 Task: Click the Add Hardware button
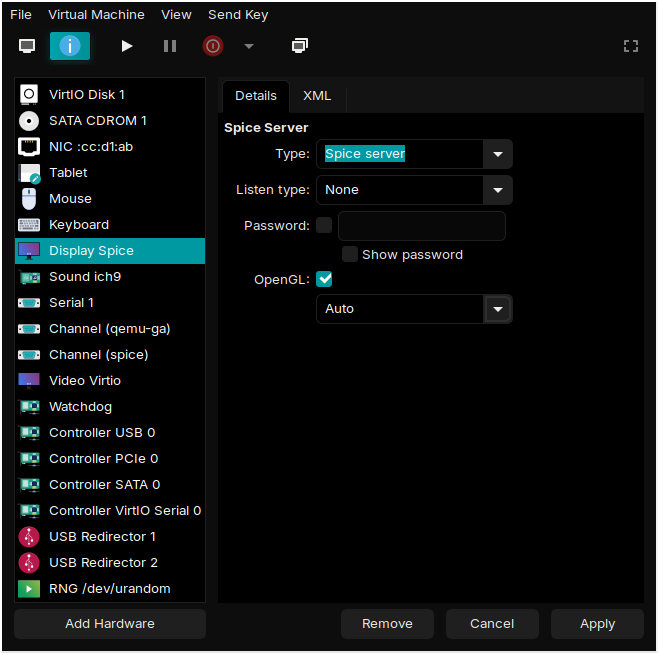pyautogui.click(x=110, y=624)
